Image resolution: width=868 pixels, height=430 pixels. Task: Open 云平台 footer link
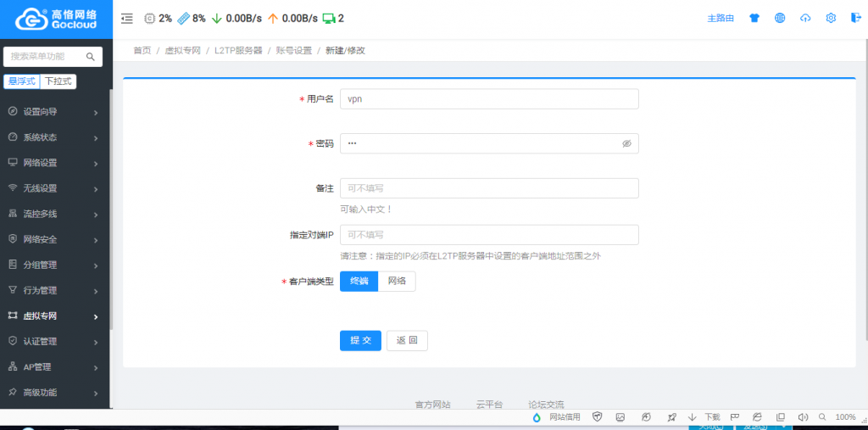(489, 405)
